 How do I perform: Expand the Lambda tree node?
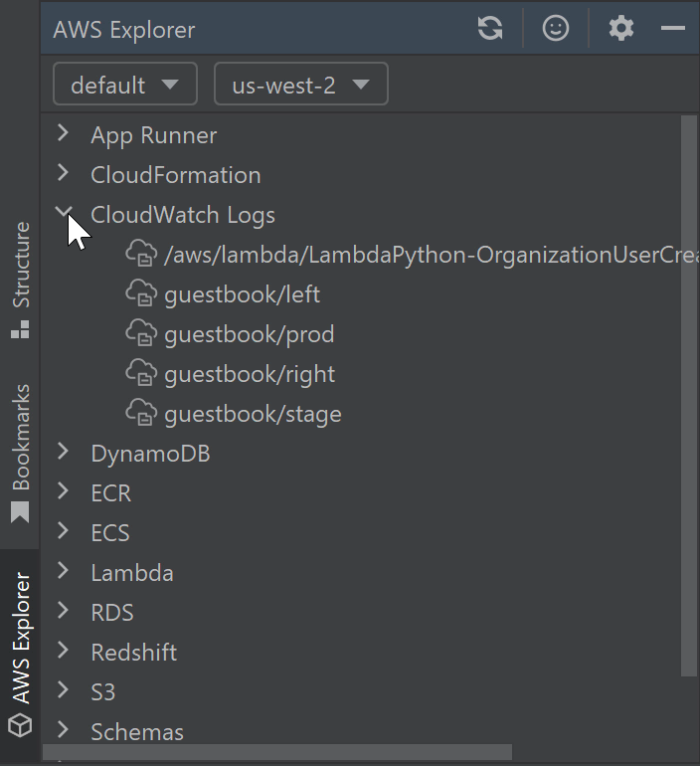(64, 572)
